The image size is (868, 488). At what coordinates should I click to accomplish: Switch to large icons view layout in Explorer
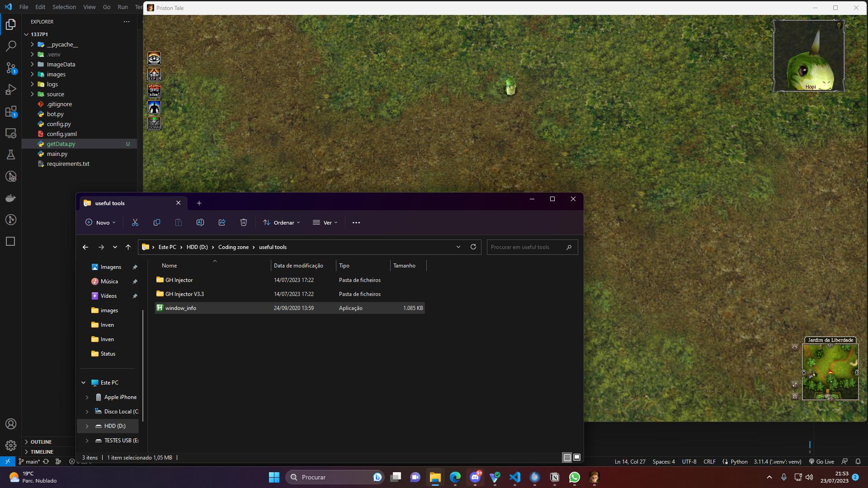pyautogui.click(x=577, y=457)
